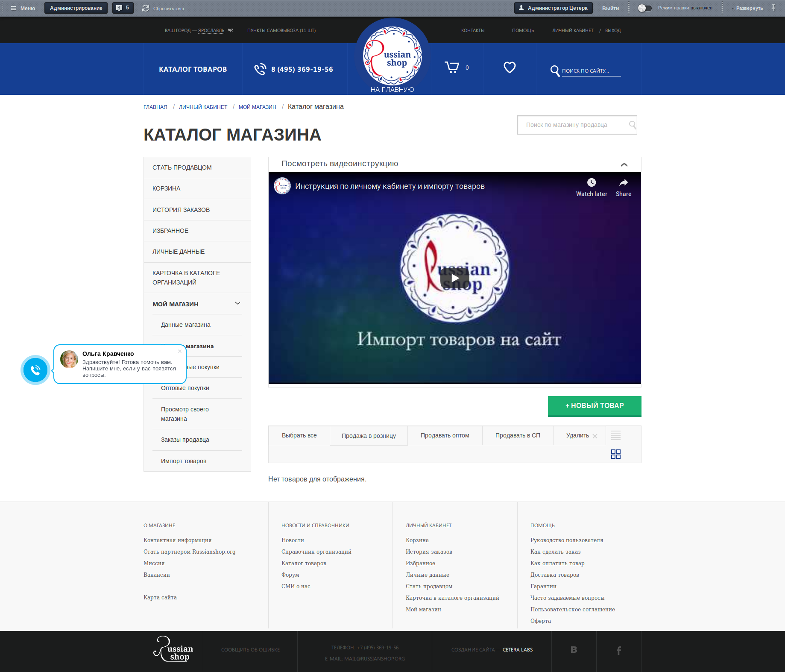Click the site search magnifier icon

pyautogui.click(x=555, y=71)
